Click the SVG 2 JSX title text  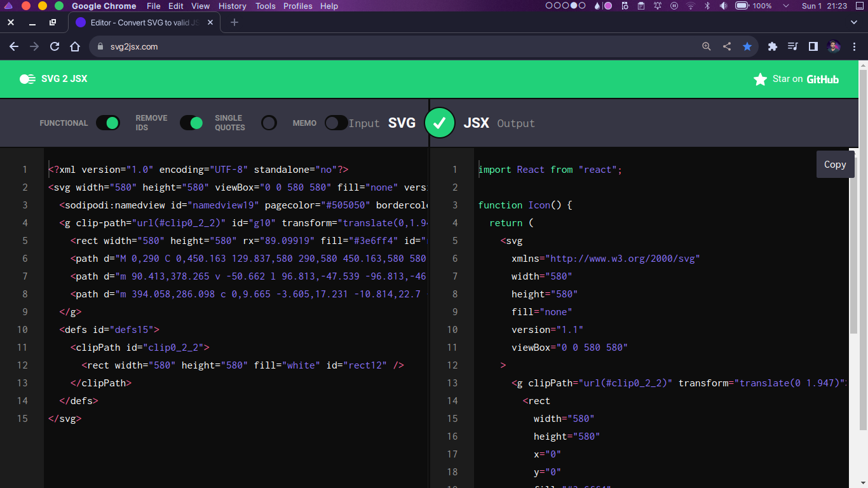click(x=64, y=79)
